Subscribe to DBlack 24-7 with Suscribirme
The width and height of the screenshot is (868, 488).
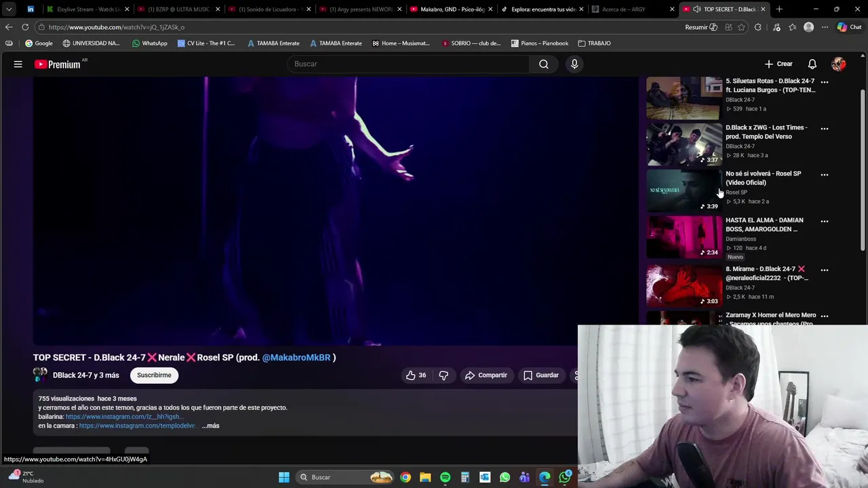coord(154,375)
